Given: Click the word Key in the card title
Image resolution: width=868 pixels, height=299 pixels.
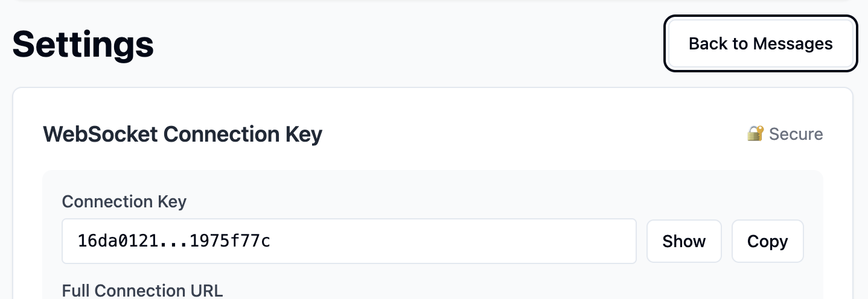Looking at the screenshot, I should pos(304,134).
